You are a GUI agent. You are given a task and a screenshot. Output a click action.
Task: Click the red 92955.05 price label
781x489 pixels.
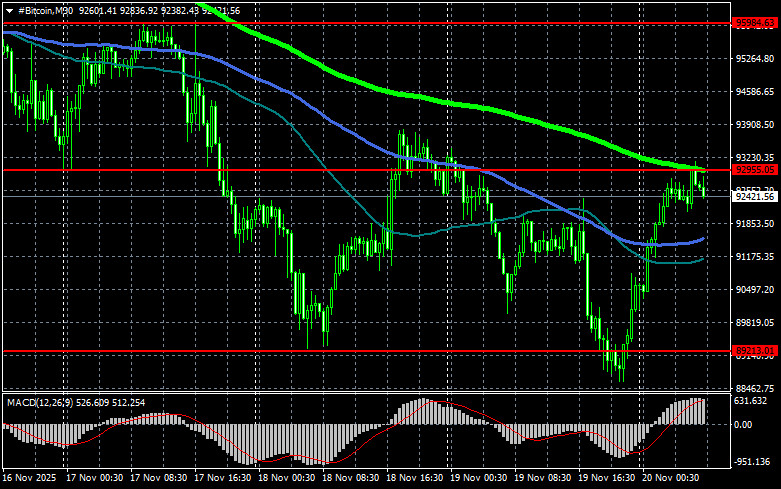755,170
